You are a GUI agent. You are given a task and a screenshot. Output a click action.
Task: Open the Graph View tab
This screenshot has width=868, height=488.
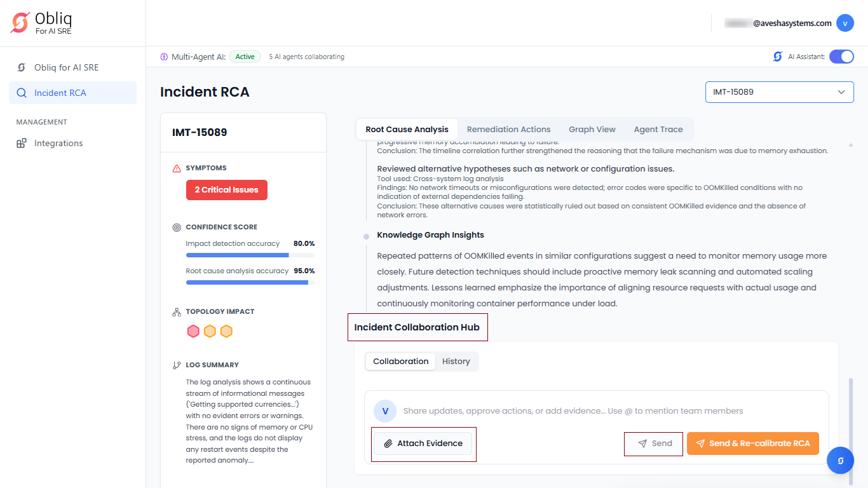click(x=592, y=129)
